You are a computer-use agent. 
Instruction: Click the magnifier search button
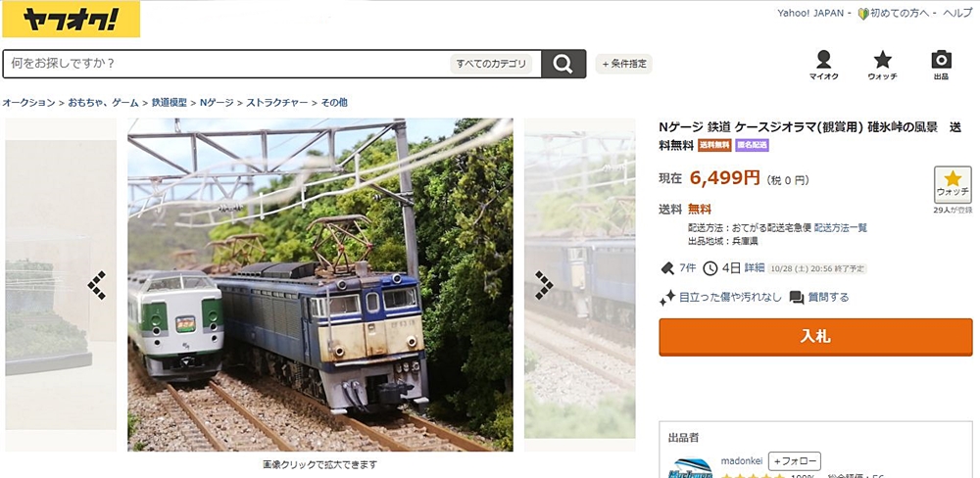coord(563,64)
